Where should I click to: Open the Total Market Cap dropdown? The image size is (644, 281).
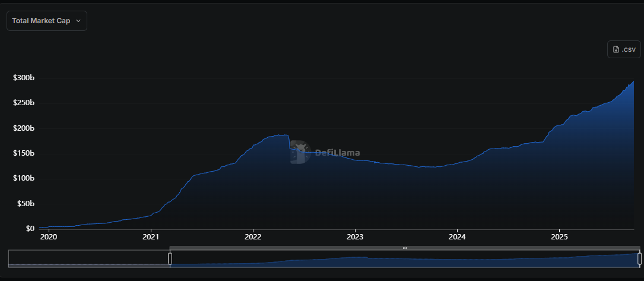tap(46, 21)
